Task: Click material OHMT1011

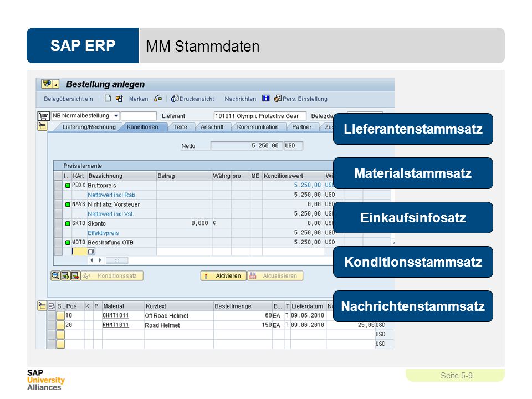Action: point(116,315)
